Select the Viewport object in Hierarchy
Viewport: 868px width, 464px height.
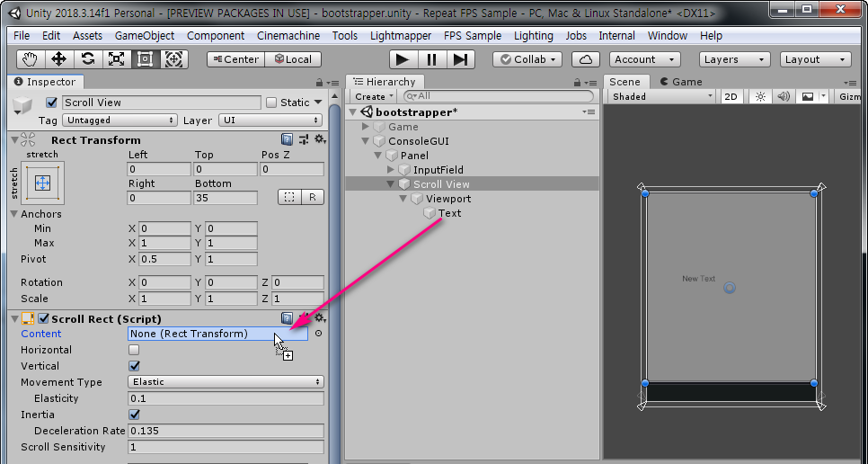point(448,199)
